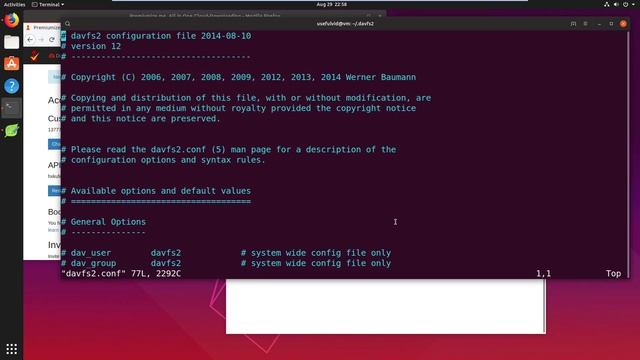Viewport: 640px width, 360px height.
Task: Minimize the terminal window
Action: (599, 24)
